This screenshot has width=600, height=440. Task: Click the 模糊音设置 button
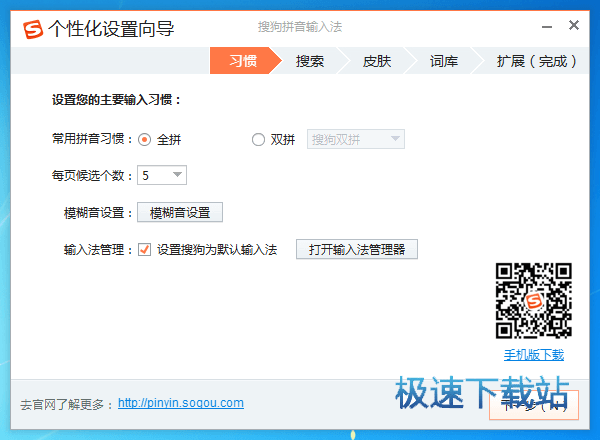pyautogui.click(x=180, y=212)
